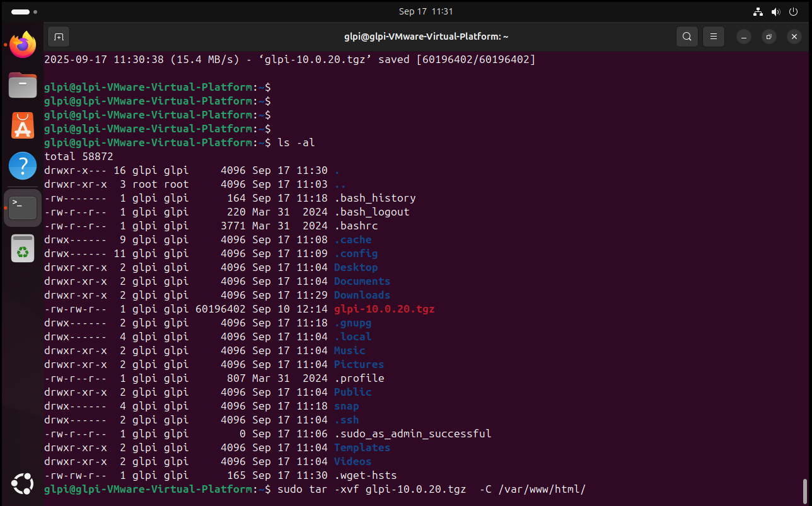Show applications via Ubuntu logo

(23, 484)
